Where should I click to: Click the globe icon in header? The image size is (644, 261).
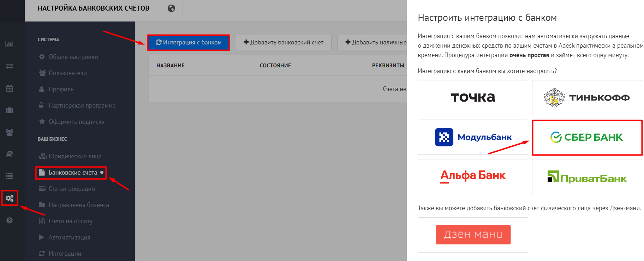(x=171, y=8)
